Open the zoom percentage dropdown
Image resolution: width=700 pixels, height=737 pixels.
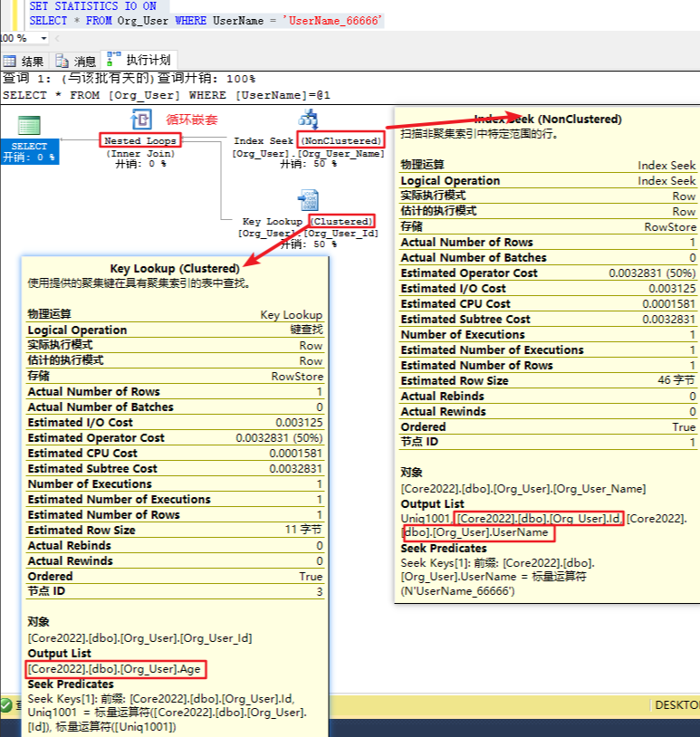[x=43, y=38]
